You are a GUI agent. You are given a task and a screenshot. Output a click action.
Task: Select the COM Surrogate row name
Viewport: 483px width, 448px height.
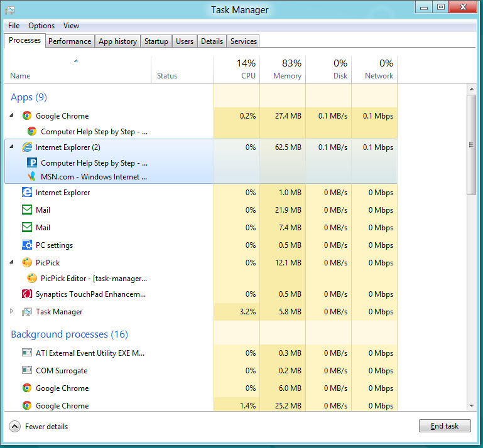tap(62, 371)
